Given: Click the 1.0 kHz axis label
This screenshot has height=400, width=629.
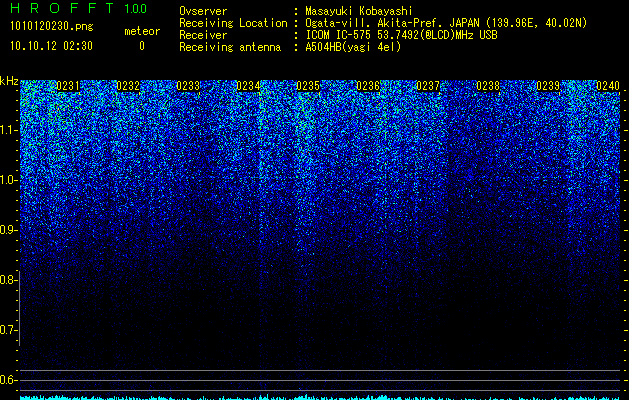Looking at the screenshot, I should point(8,180).
